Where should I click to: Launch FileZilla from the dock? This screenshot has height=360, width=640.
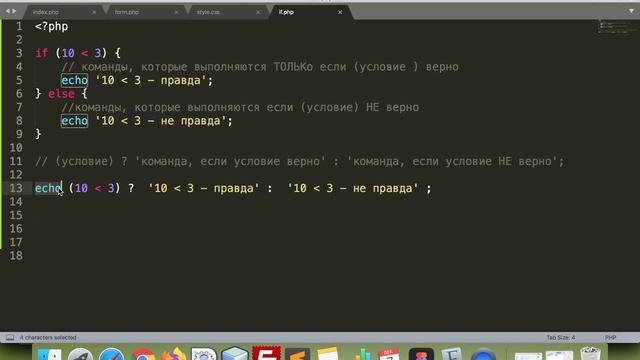click(266, 353)
